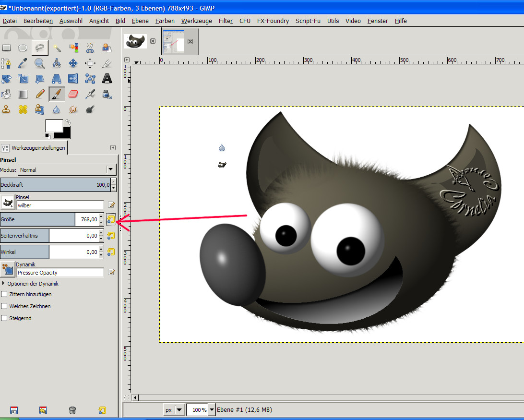Toggle the Weiches Zeichnen checkbox
The image size is (524, 420).
(4, 306)
